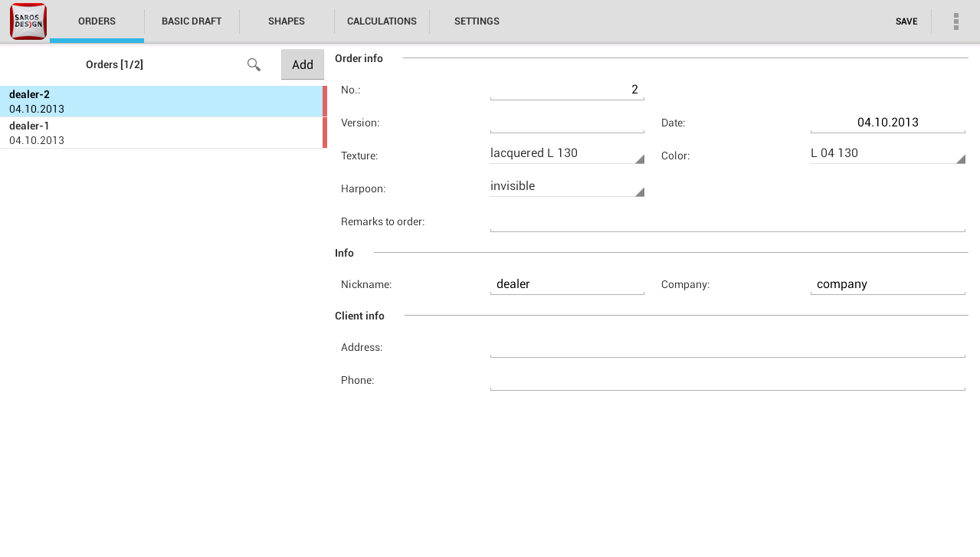The height and width of the screenshot is (557, 980).
Task: Click the Orders [1/2] header text
Action: click(114, 64)
